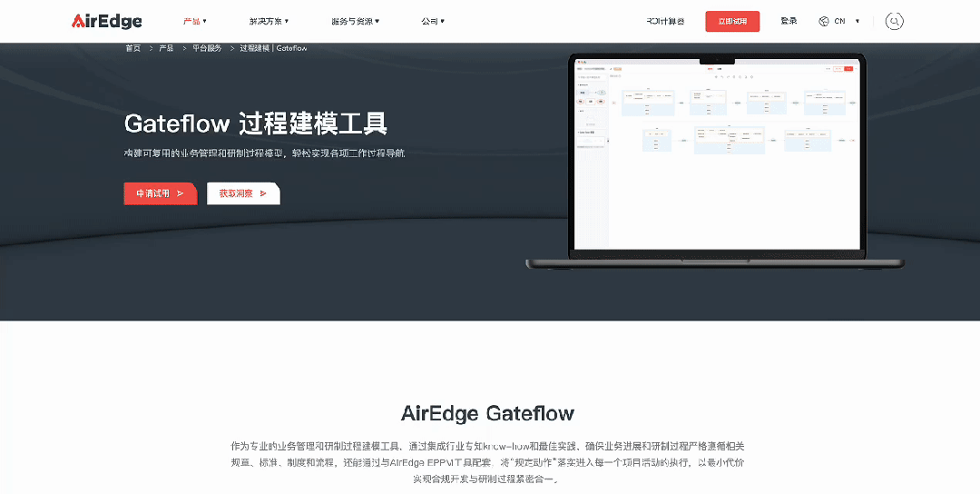Screen dimensions: 980x494
Task: Click the Gateflow 过程建模工具 heading
Action: pos(256,123)
